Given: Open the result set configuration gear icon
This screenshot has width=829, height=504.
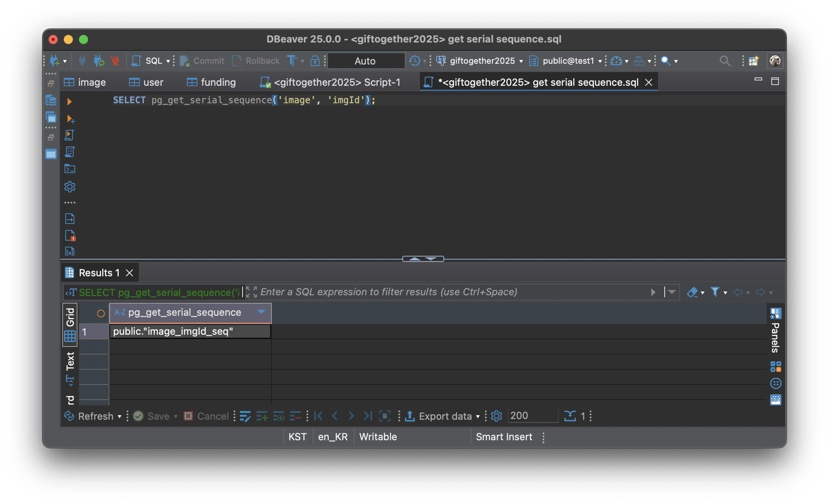Looking at the screenshot, I should 496,416.
